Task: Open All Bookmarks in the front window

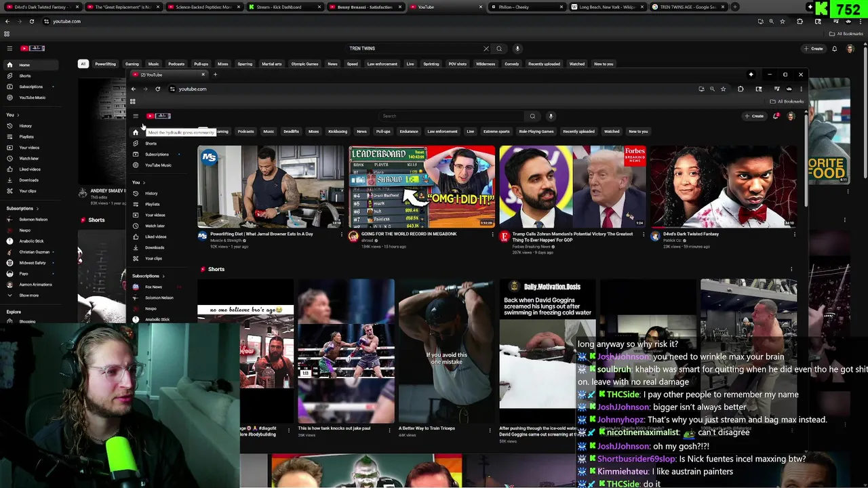Action: tap(787, 102)
